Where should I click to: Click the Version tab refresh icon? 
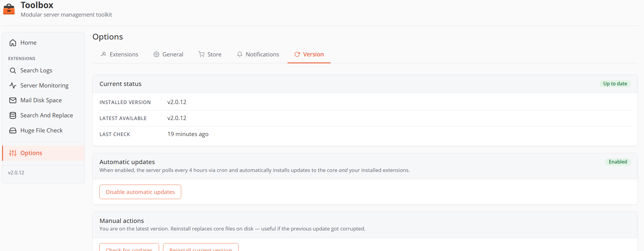click(x=297, y=54)
